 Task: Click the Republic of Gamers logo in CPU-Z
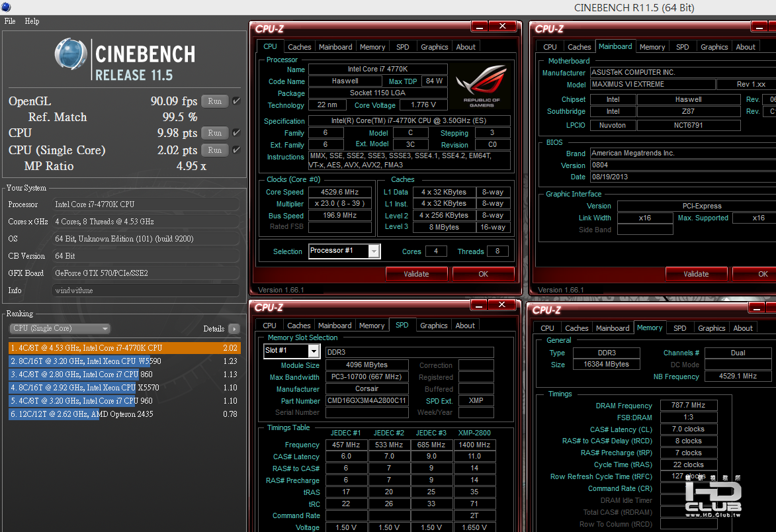click(x=482, y=85)
